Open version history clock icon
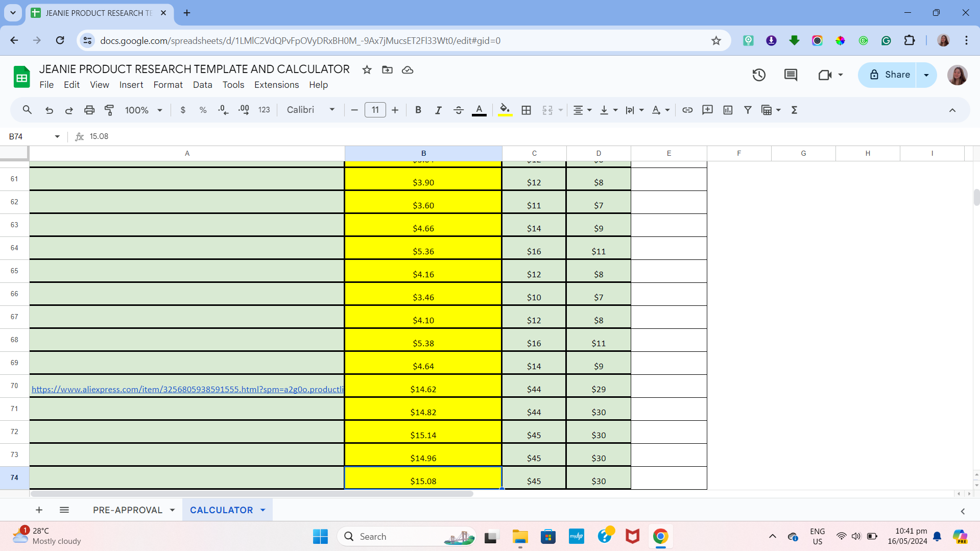The height and width of the screenshot is (551, 980). point(759,75)
